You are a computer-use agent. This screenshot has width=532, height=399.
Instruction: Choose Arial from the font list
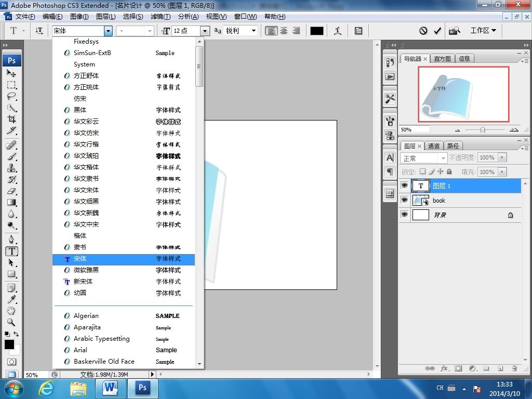[124, 350]
